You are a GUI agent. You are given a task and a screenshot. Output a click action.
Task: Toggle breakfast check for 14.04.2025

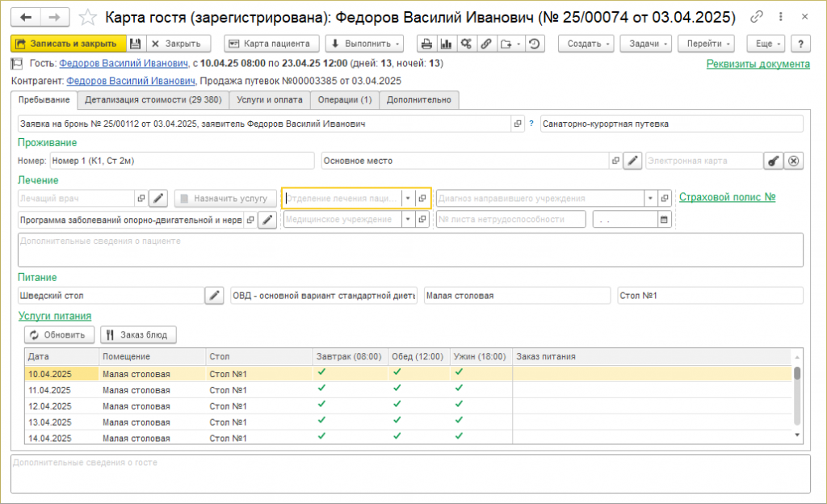[x=321, y=436]
